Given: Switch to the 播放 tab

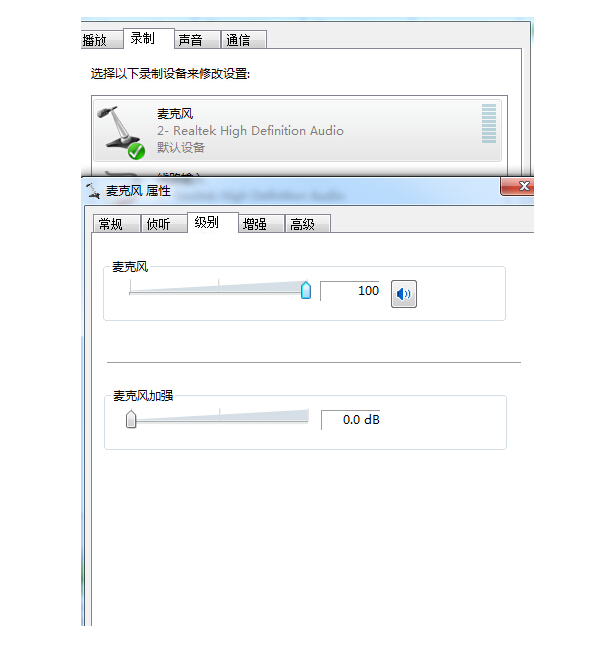Looking at the screenshot, I should point(96,40).
